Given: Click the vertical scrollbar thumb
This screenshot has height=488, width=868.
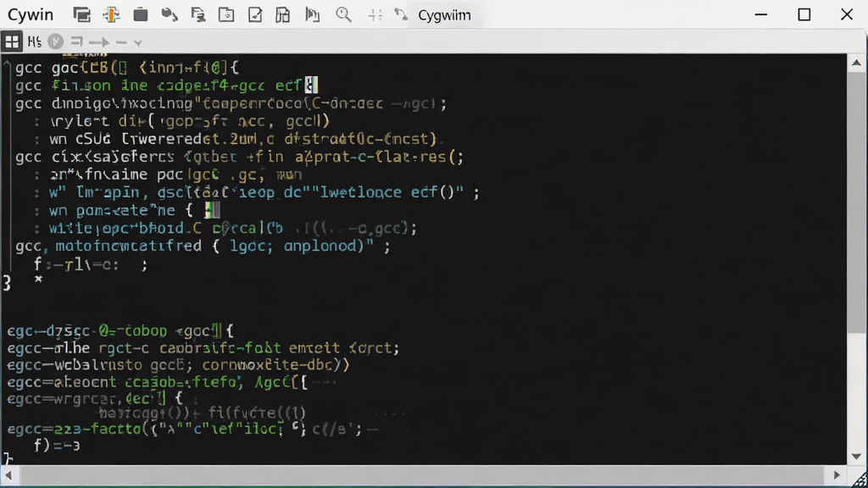Looking at the screenshot, I should point(856,202).
